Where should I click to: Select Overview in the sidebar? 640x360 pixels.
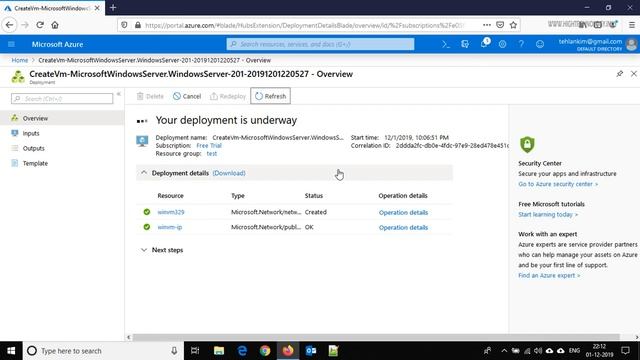pyautogui.click(x=62, y=118)
